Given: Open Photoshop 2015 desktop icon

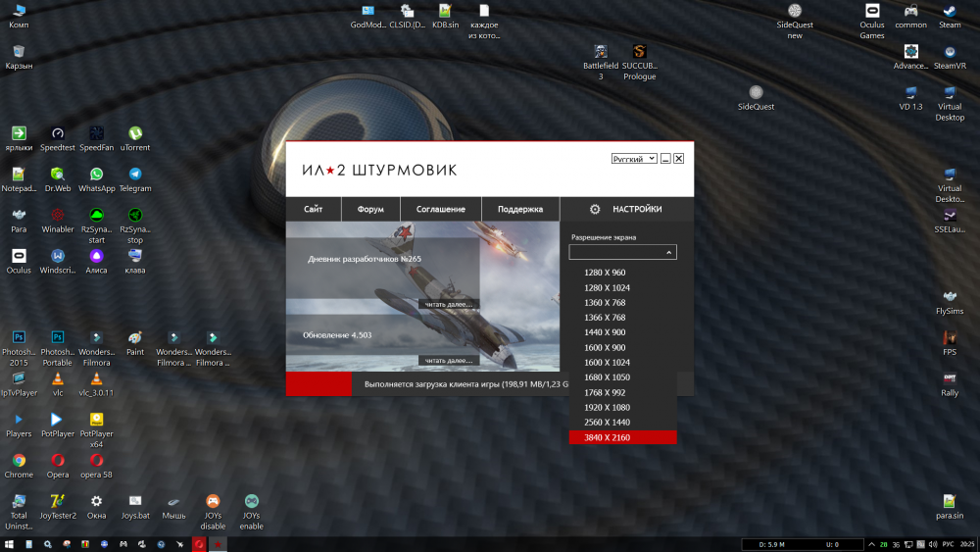Looking at the screenshot, I should [x=19, y=348].
